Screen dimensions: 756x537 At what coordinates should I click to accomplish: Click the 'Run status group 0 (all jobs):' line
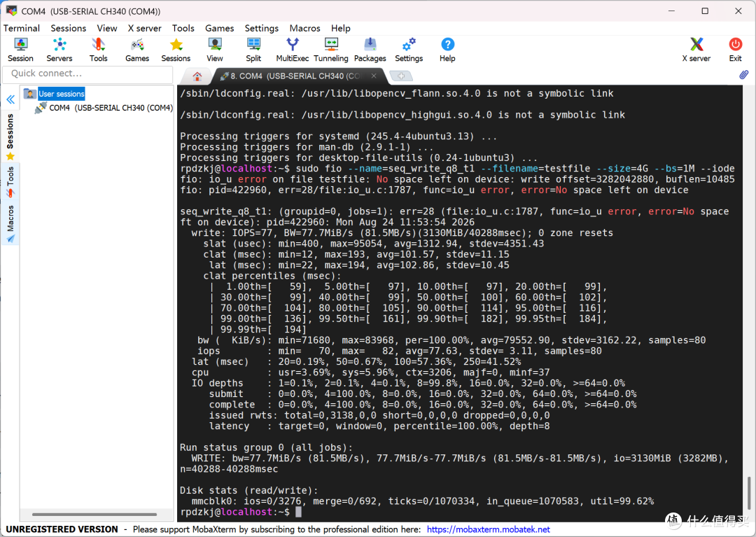tap(266, 447)
